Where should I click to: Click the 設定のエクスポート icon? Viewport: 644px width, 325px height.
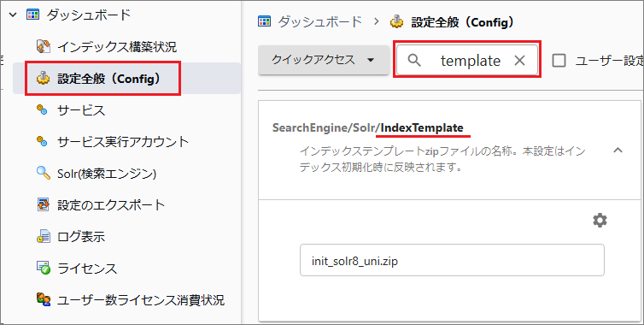(x=43, y=204)
